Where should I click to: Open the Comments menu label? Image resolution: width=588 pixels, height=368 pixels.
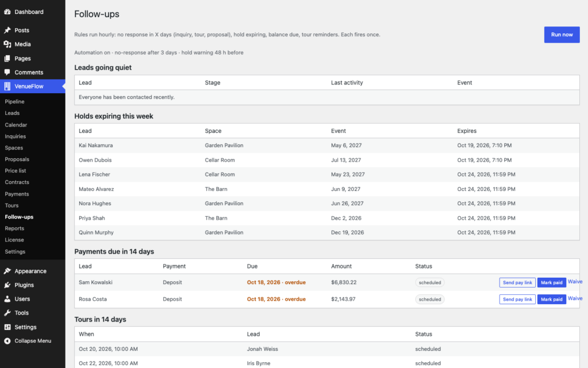pos(29,72)
